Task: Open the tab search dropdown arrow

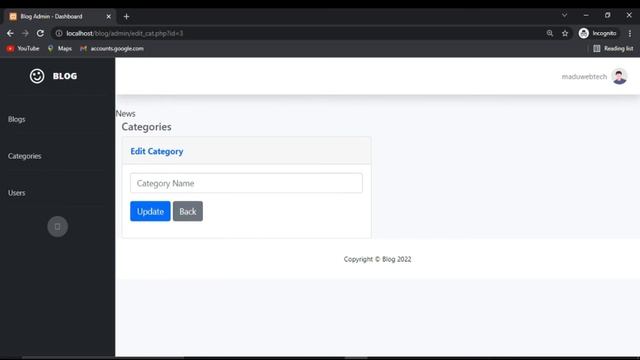Action: click(564, 15)
